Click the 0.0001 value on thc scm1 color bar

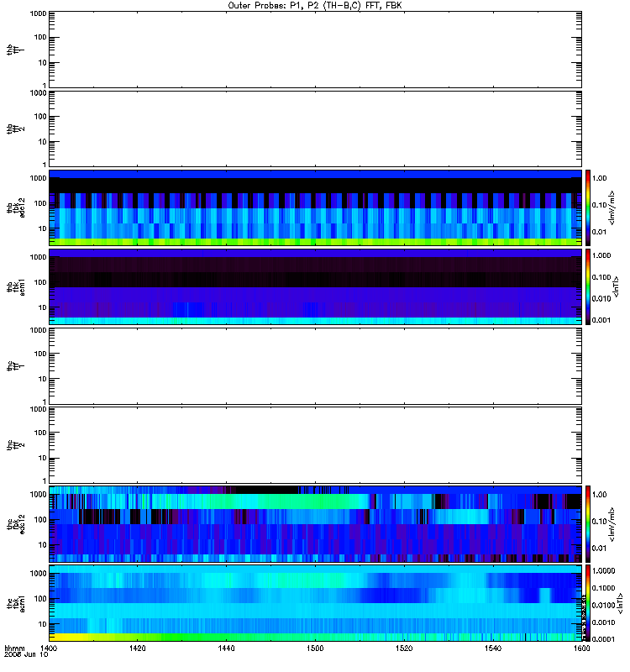(603, 639)
